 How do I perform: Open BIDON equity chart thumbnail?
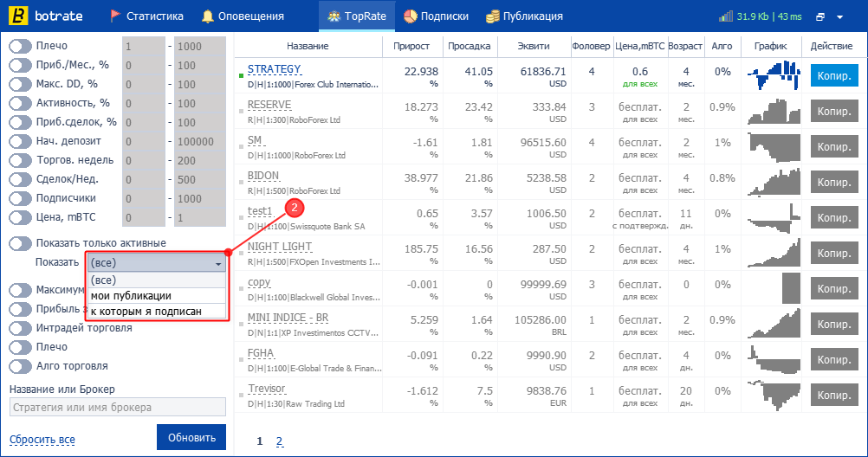(774, 182)
